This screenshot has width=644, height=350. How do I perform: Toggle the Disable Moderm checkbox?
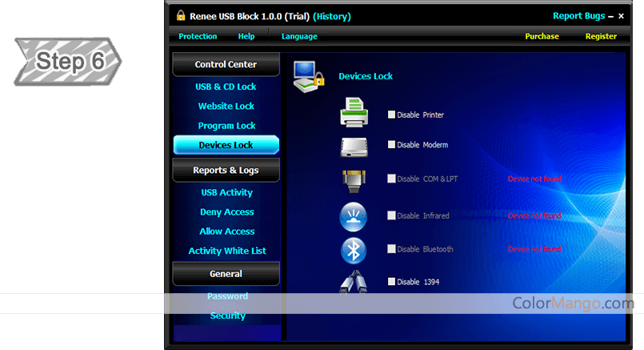point(391,145)
